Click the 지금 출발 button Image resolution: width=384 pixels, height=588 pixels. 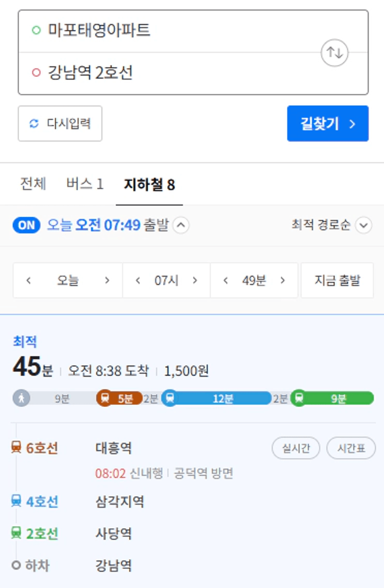(x=337, y=280)
